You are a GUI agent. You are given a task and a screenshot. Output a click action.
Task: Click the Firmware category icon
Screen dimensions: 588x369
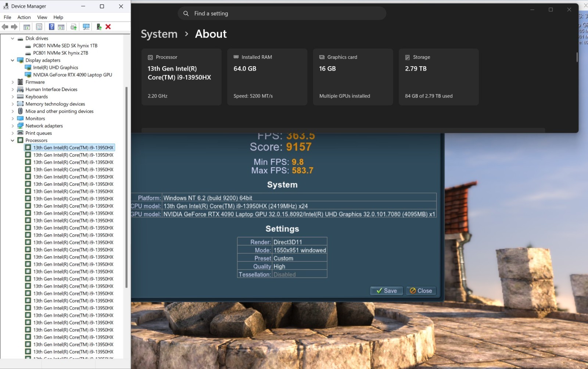pyautogui.click(x=20, y=82)
